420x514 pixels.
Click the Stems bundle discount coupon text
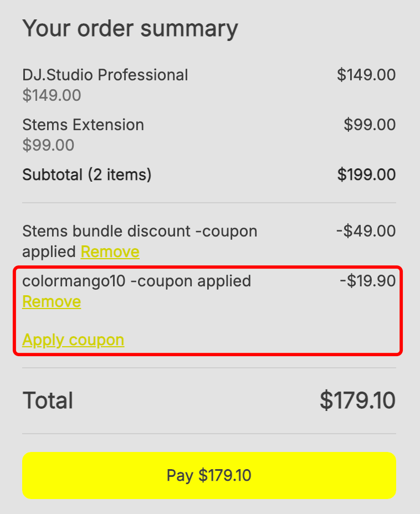[140, 231]
